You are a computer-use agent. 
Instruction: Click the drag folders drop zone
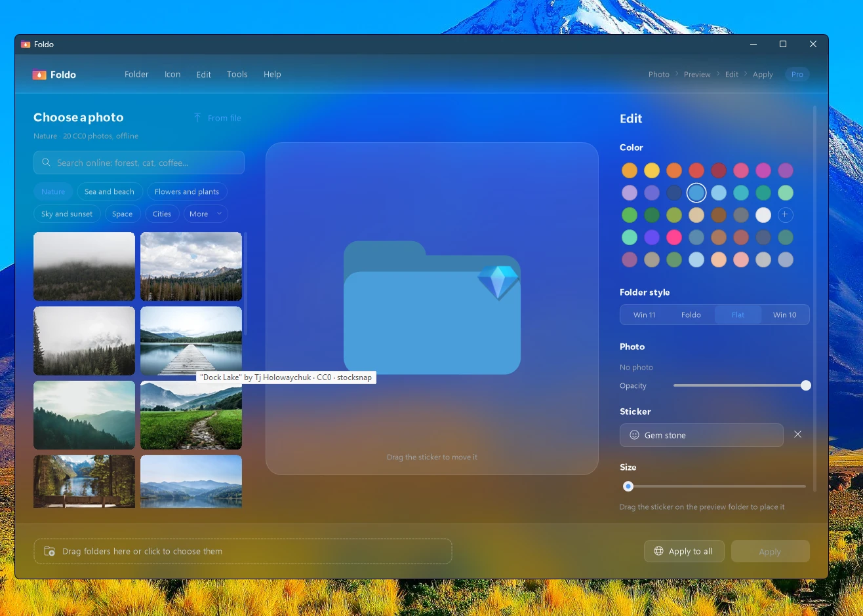coord(243,551)
